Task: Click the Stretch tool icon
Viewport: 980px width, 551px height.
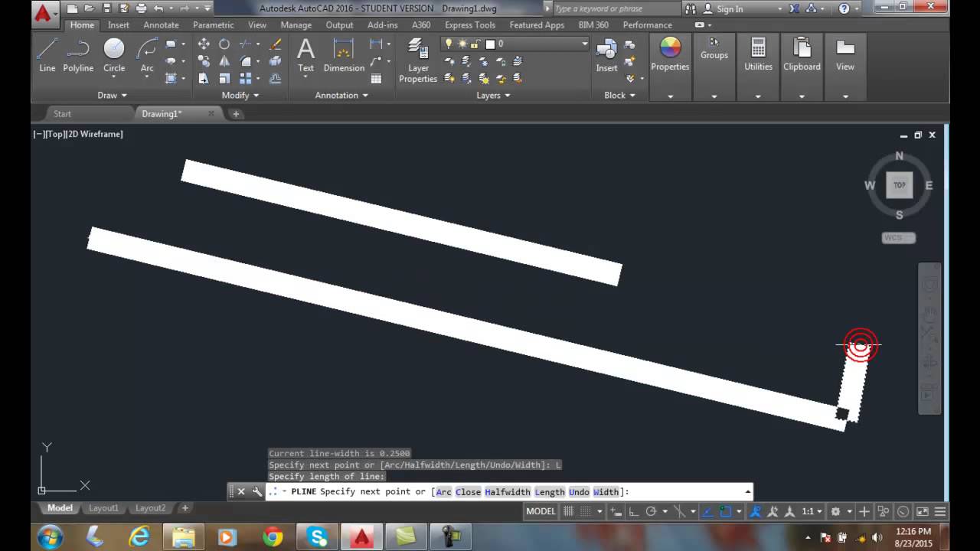Action: coord(204,78)
